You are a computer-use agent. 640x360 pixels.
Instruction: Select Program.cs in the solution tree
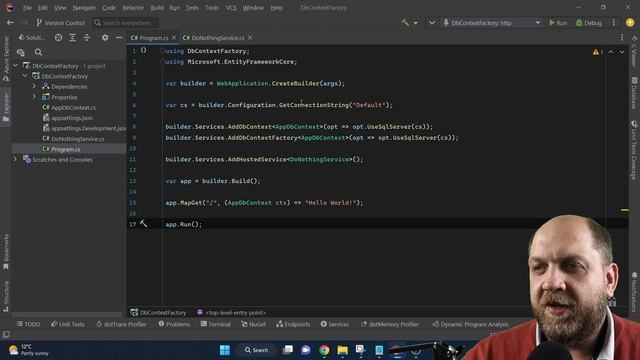pyautogui.click(x=61, y=149)
